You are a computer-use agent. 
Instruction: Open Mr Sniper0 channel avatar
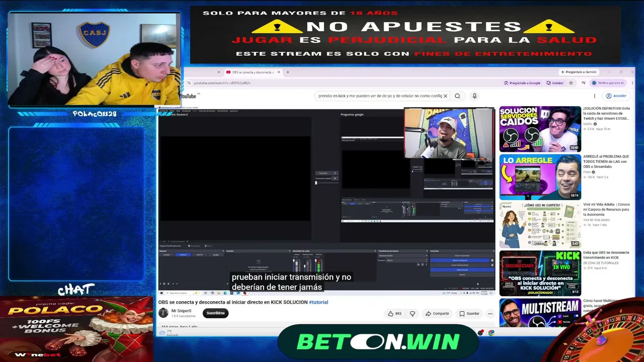164,313
